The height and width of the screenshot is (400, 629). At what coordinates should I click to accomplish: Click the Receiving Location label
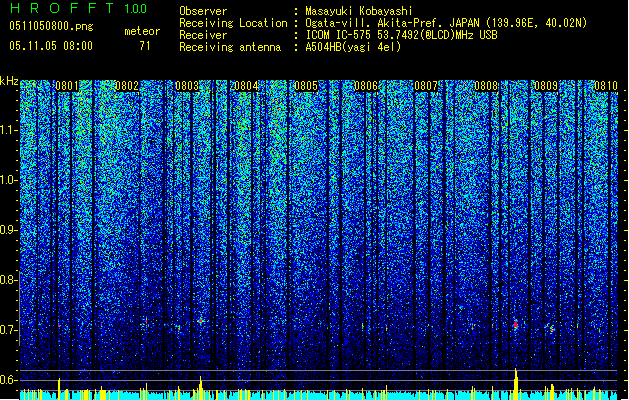click(233, 23)
